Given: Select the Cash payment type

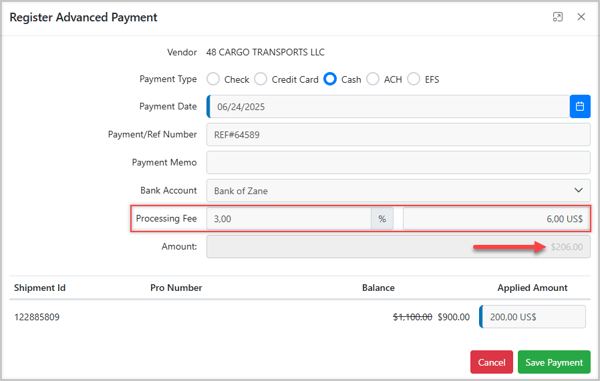Looking at the screenshot, I should click(330, 79).
